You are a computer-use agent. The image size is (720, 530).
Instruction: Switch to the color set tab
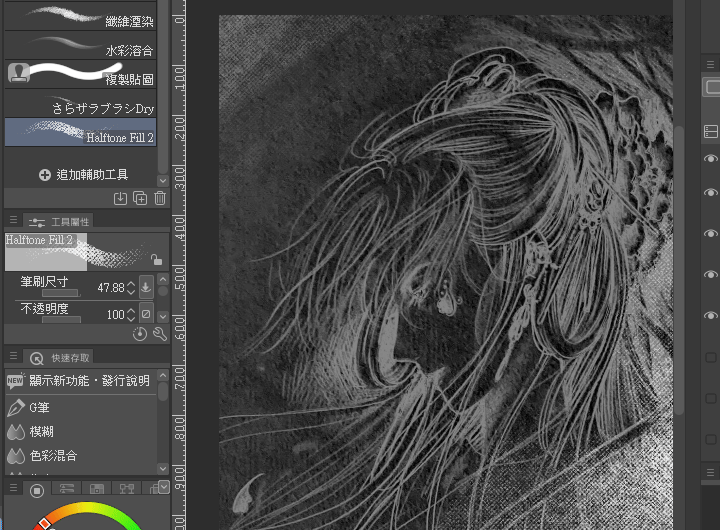coord(96,489)
